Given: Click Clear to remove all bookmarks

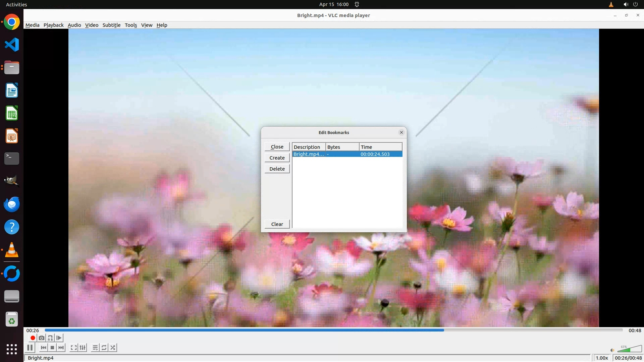Looking at the screenshot, I should tap(277, 224).
